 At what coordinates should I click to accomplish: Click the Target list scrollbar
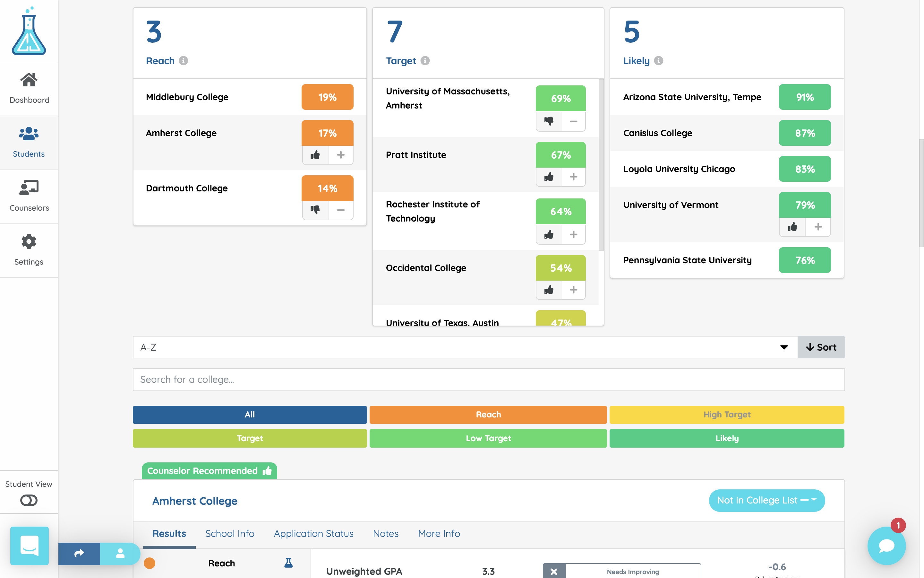coord(601,164)
